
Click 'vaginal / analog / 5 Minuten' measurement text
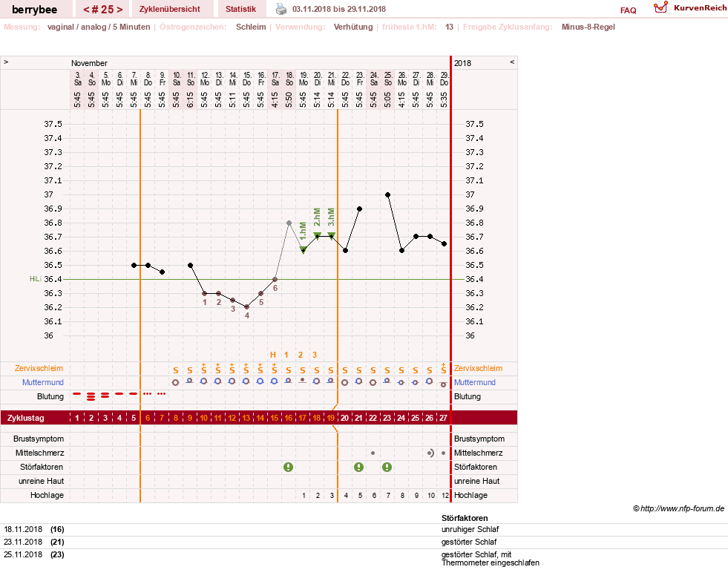99,27
